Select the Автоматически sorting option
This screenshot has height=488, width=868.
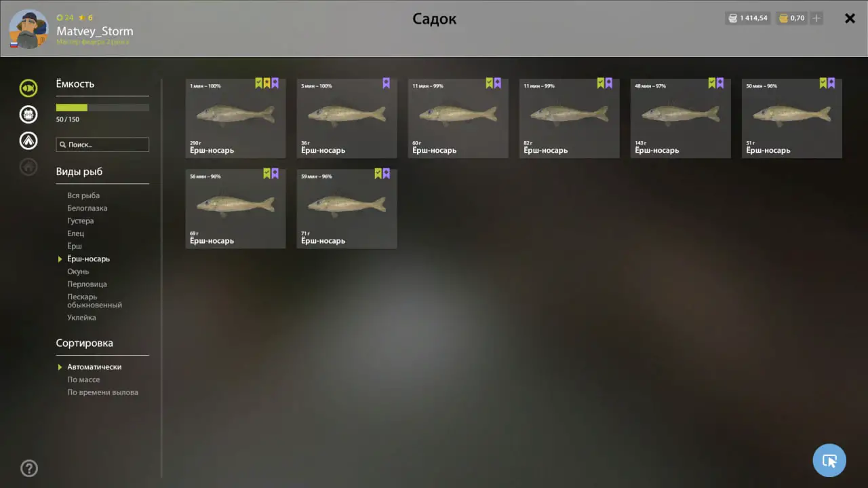coord(94,367)
